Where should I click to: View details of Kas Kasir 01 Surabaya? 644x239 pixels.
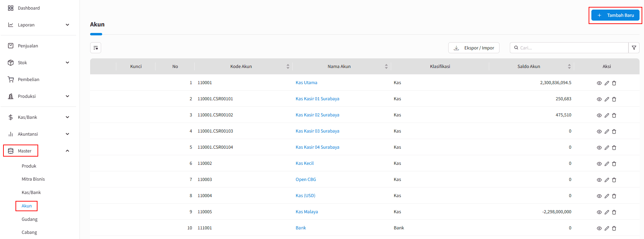coord(599,99)
